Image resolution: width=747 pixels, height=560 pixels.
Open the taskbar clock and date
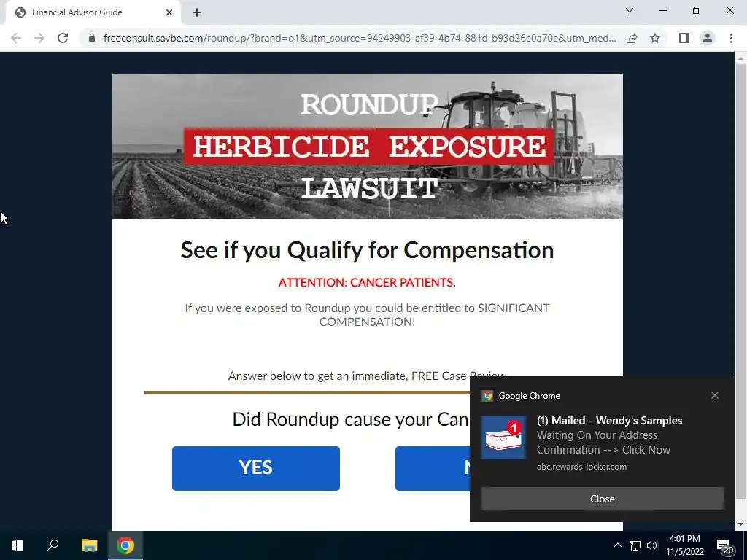pos(684,545)
